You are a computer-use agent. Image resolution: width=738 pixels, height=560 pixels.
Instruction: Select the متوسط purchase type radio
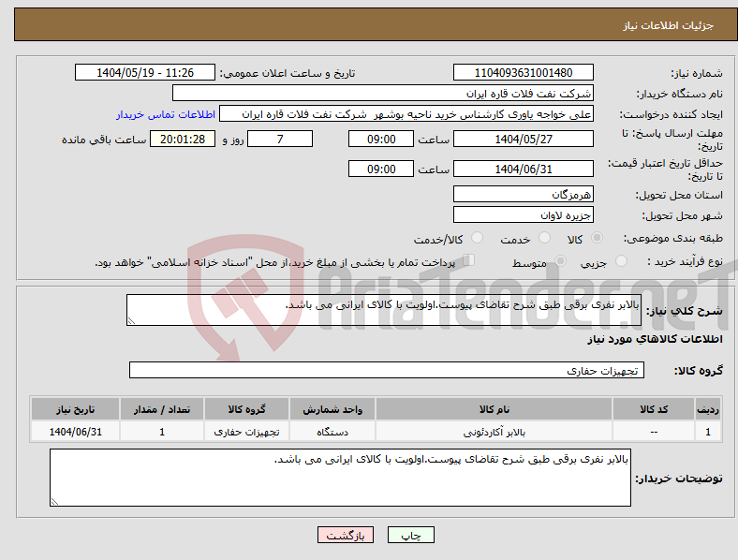click(x=560, y=261)
